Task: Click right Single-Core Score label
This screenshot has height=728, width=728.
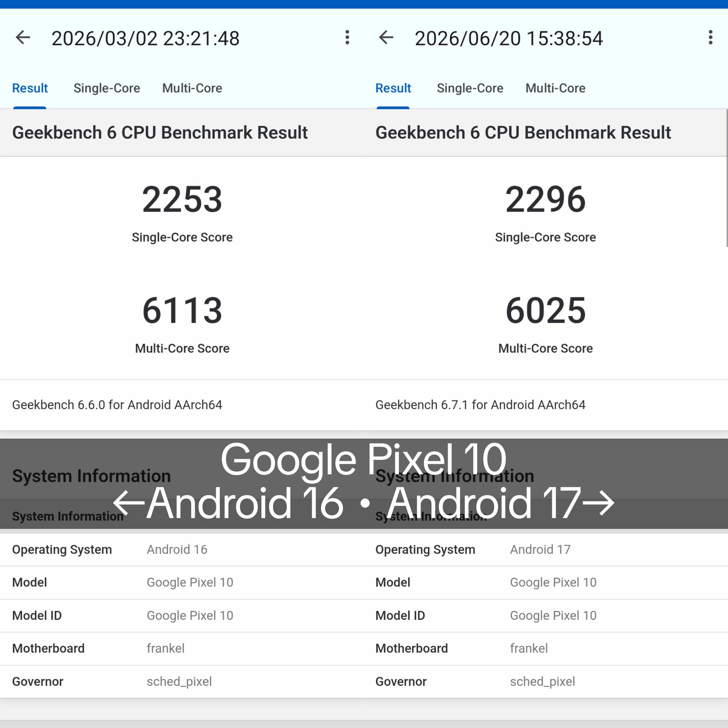Action: tap(545, 237)
